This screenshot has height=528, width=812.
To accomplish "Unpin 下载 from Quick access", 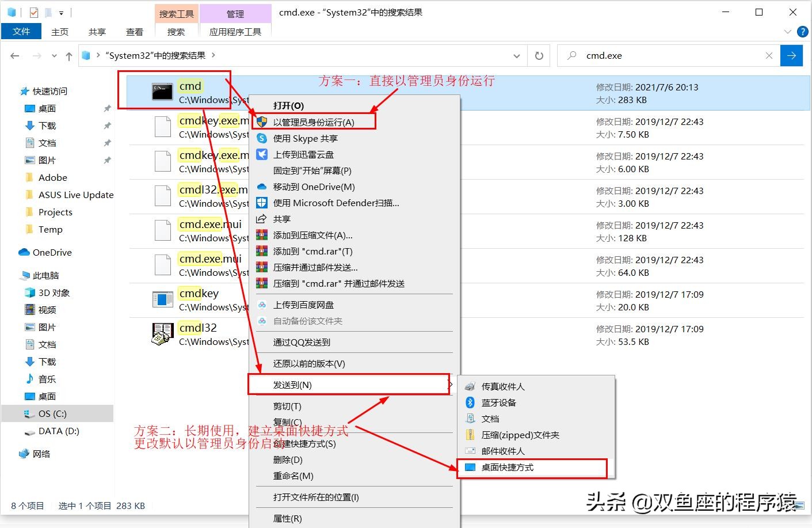I will click(x=107, y=126).
